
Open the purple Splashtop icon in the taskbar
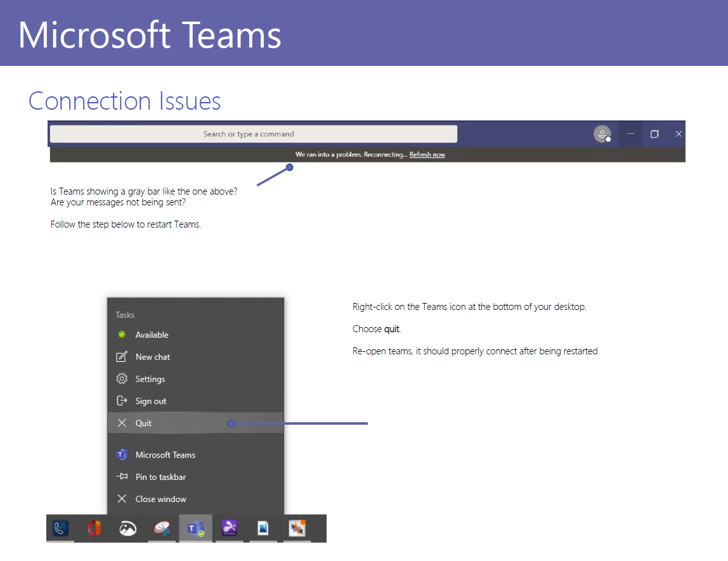click(230, 527)
